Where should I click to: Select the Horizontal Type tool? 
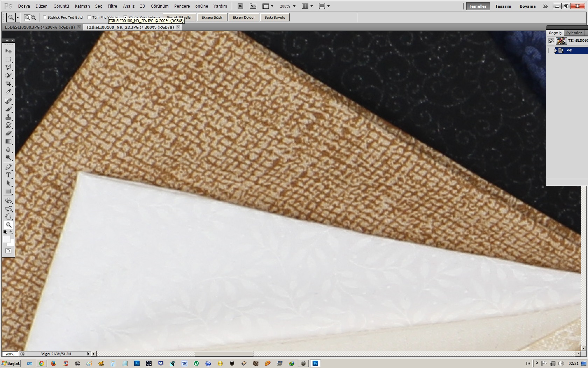point(8,175)
